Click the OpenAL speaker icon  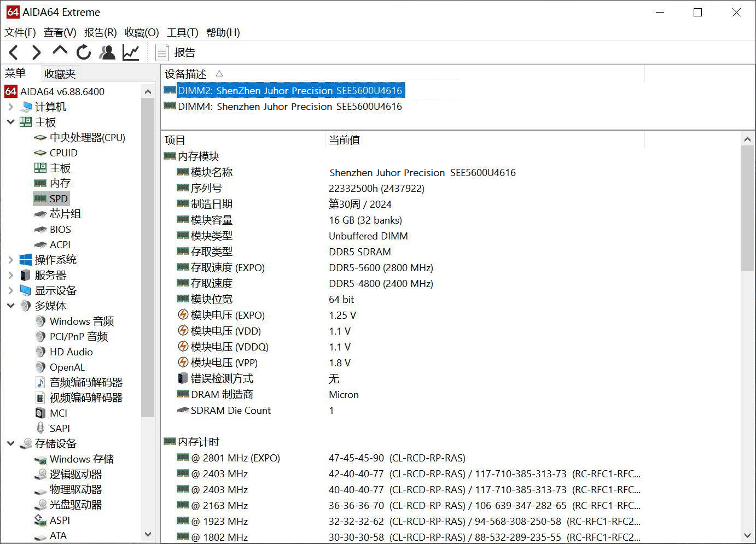tap(40, 367)
